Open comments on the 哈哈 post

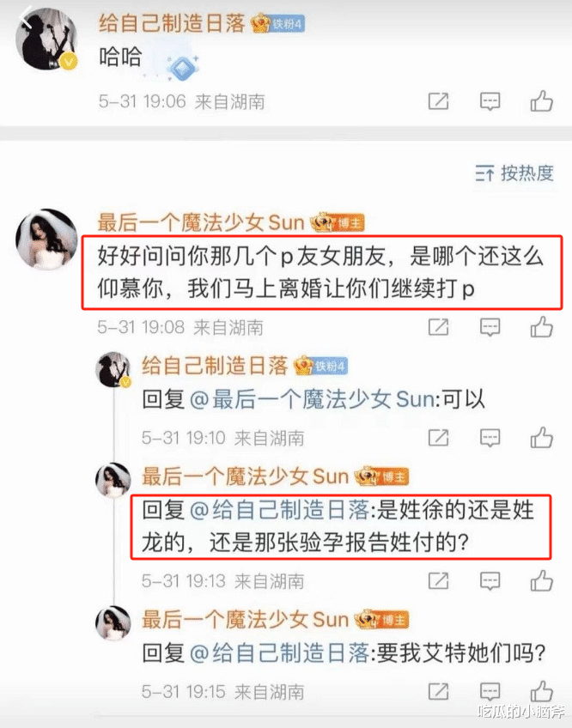pos(490,101)
